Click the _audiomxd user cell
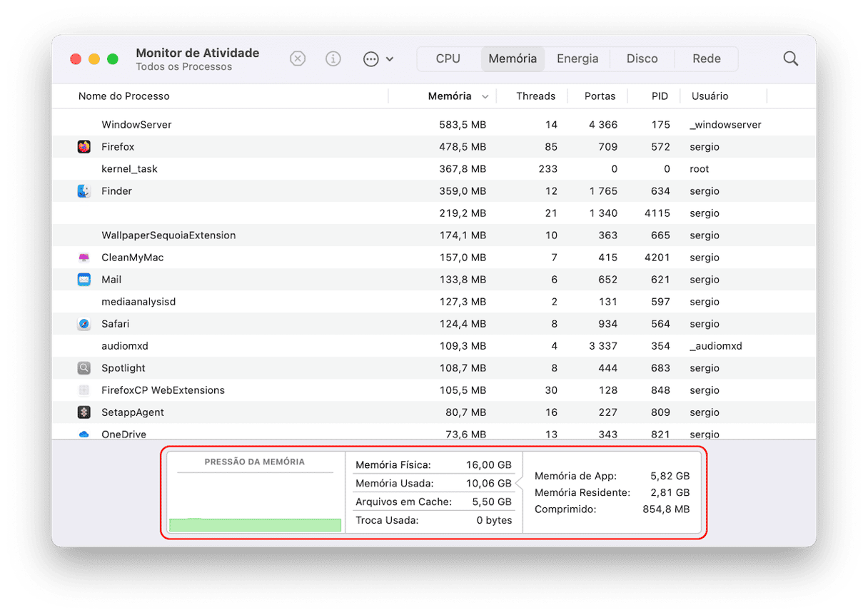This screenshot has height=615, width=868. click(x=716, y=346)
